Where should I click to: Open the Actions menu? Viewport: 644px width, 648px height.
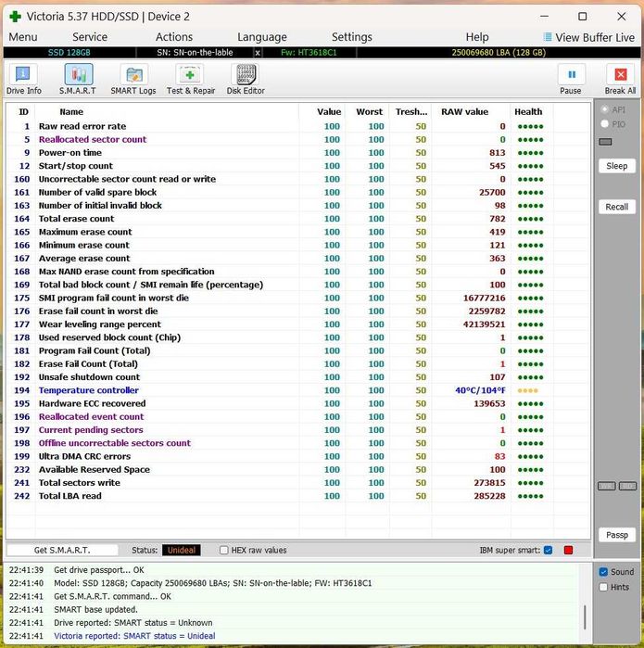click(x=174, y=37)
